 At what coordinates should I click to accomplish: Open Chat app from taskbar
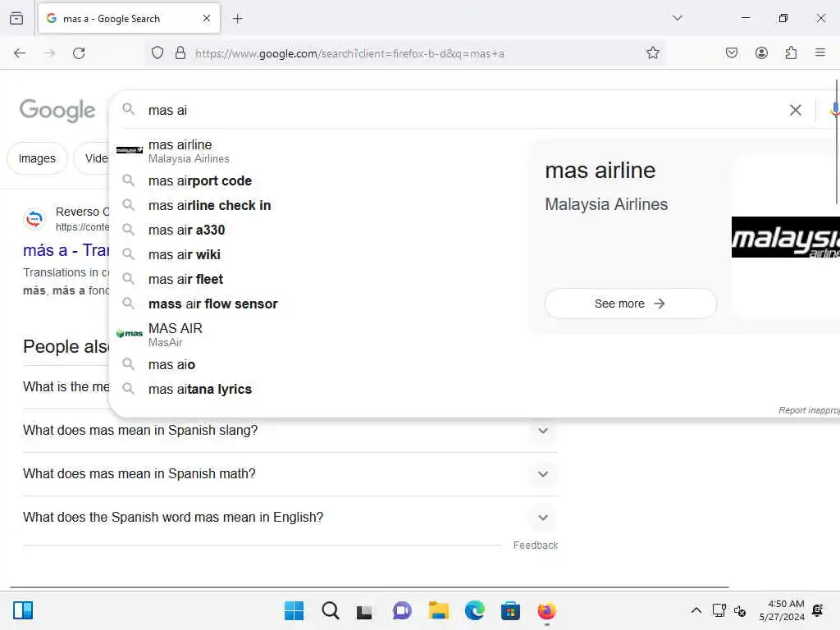[402, 610]
